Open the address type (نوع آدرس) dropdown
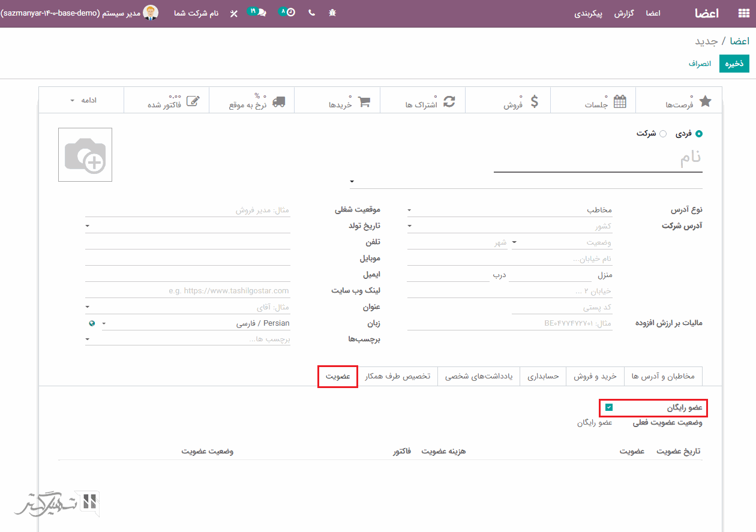The width and height of the screenshot is (756, 532). 510,210
